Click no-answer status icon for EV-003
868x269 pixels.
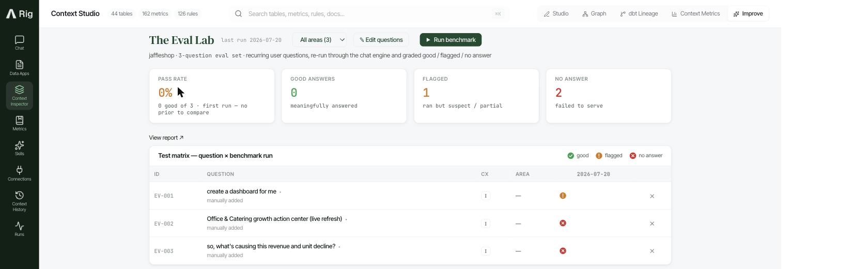tap(563, 251)
